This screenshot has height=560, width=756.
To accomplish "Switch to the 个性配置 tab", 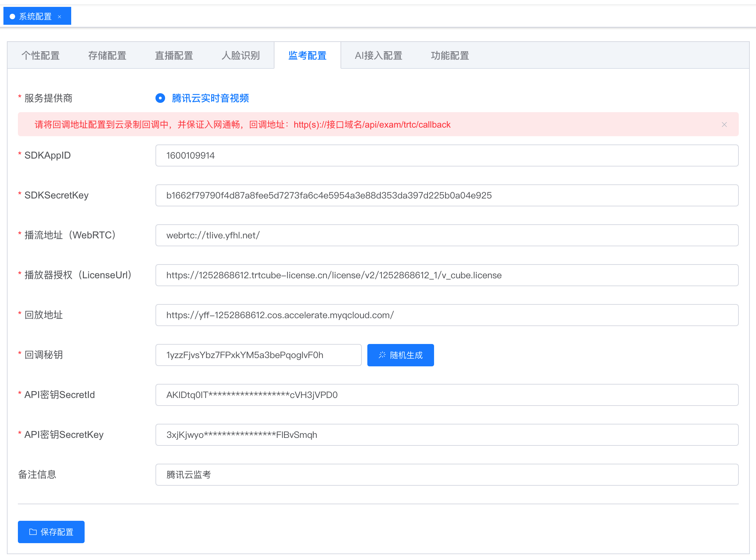I will pyautogui.click(x=41, y=55).
